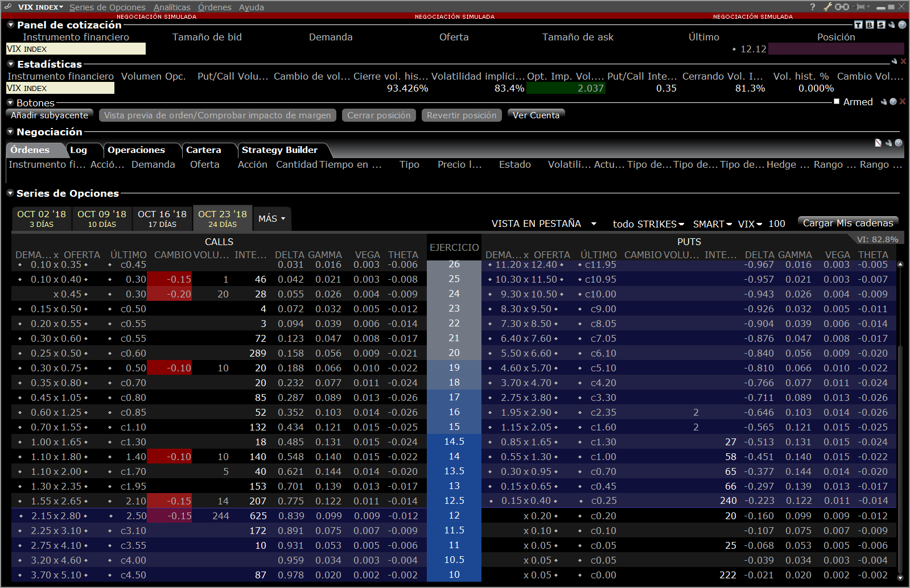Screen dimensions: 910x588
Task: Collapse the Botones section
Action: coord(10,102)
